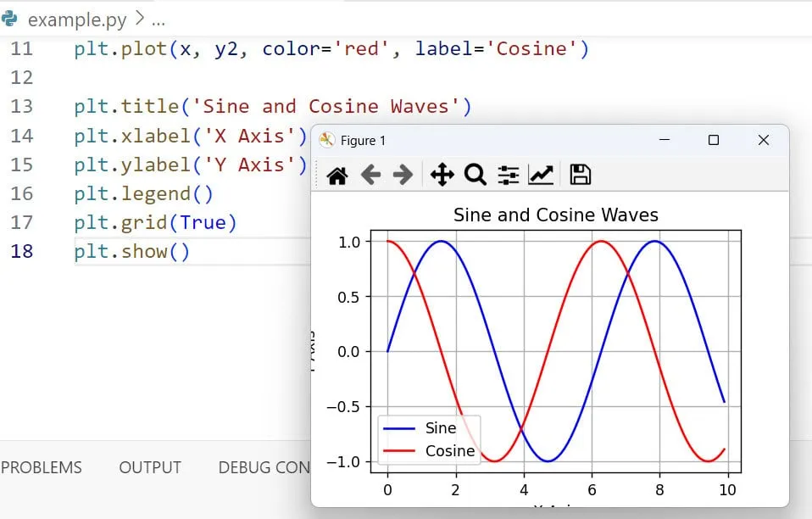
Task: Place cursor in plt.show() on line 18
Action: pos(132,252)
